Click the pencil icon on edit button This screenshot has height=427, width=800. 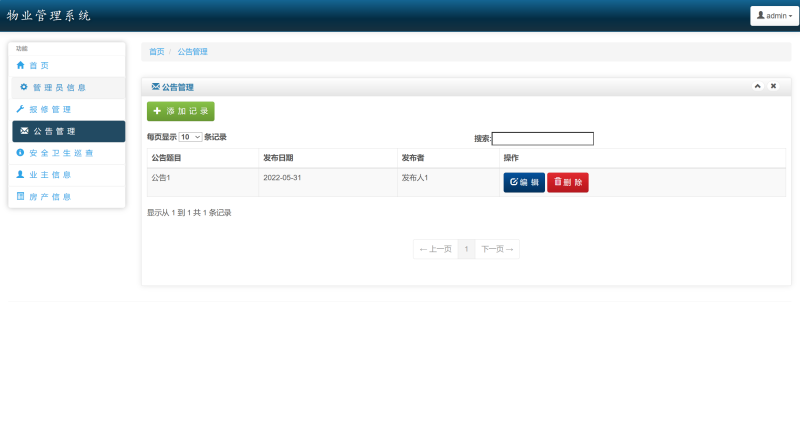point(514,182)
